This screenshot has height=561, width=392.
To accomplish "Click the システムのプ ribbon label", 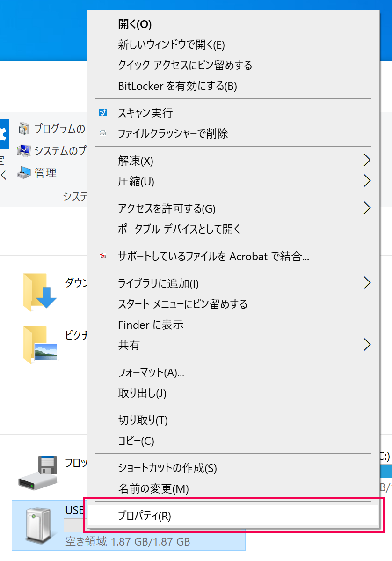I will (x=60, y=151).
